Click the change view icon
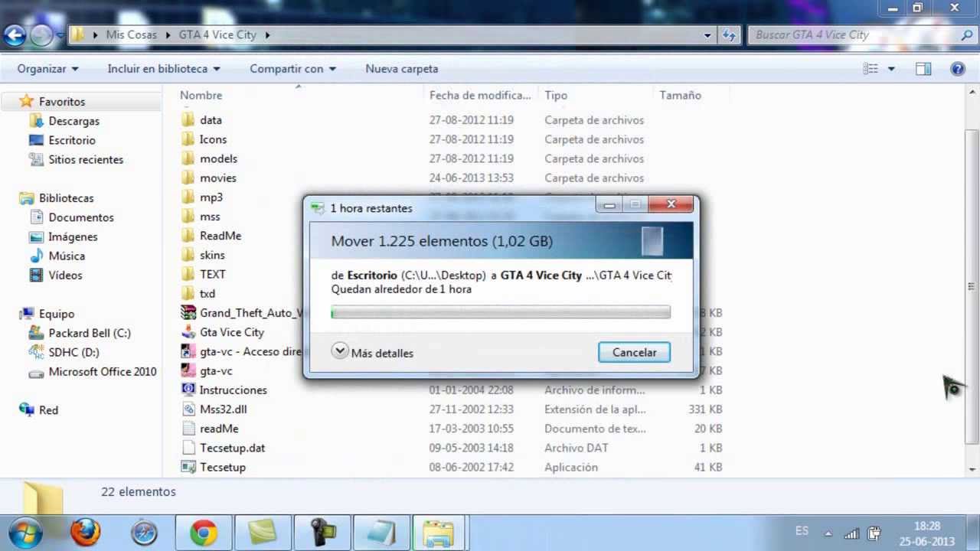 point(871,69)
